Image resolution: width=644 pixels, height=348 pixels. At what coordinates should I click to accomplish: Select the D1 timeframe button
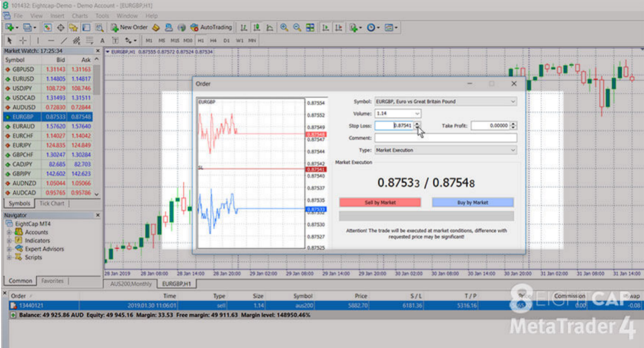[227, 40]
